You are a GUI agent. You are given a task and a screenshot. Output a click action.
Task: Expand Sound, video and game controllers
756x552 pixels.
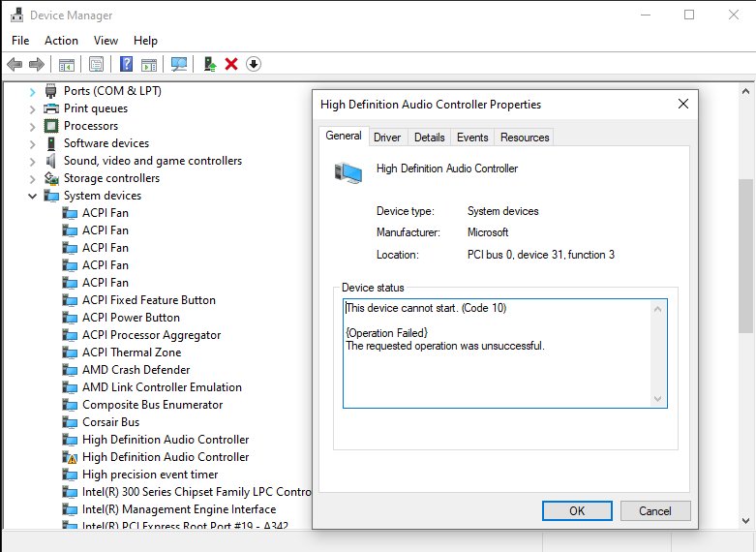point(32,161)
